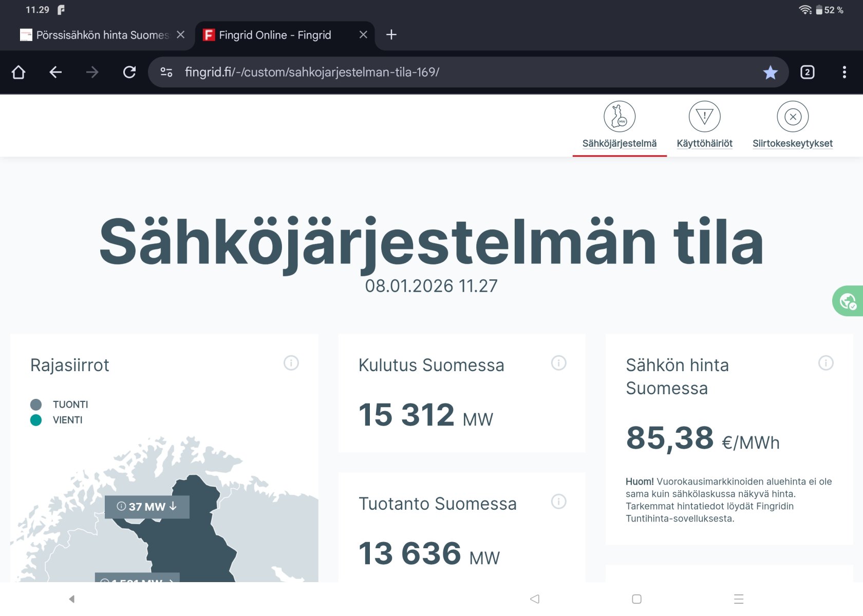Click the URL address field
This screenshot has height=616, width=863.
point(462,72)
